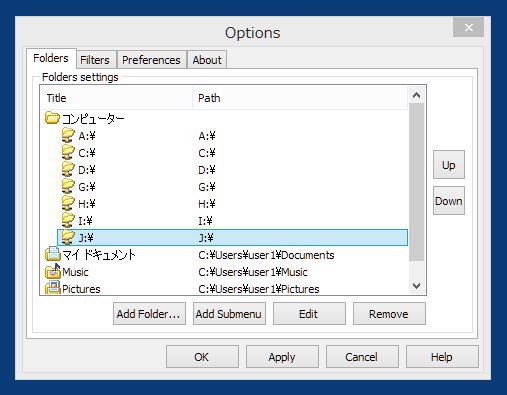Confirm settings with OK
507x395 pixels.
click(x=202, y=357)
